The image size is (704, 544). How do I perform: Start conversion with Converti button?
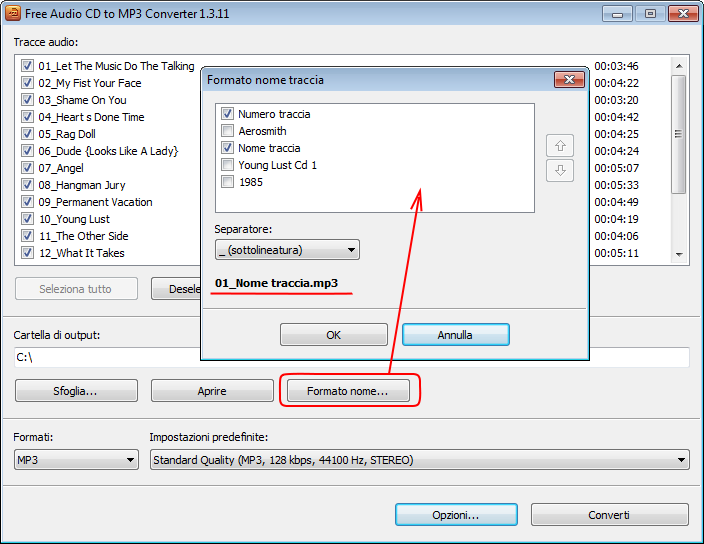click(x=609, y=515)
